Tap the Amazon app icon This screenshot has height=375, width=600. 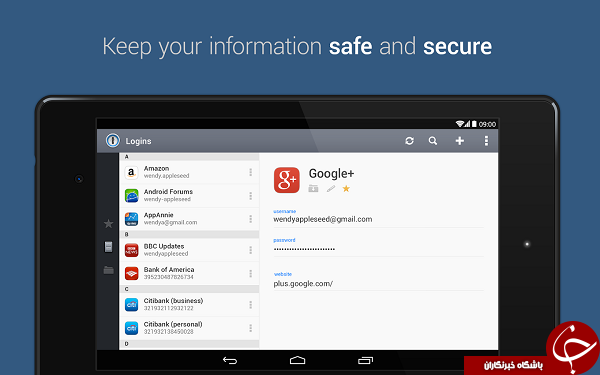click(x=131, y=173)
